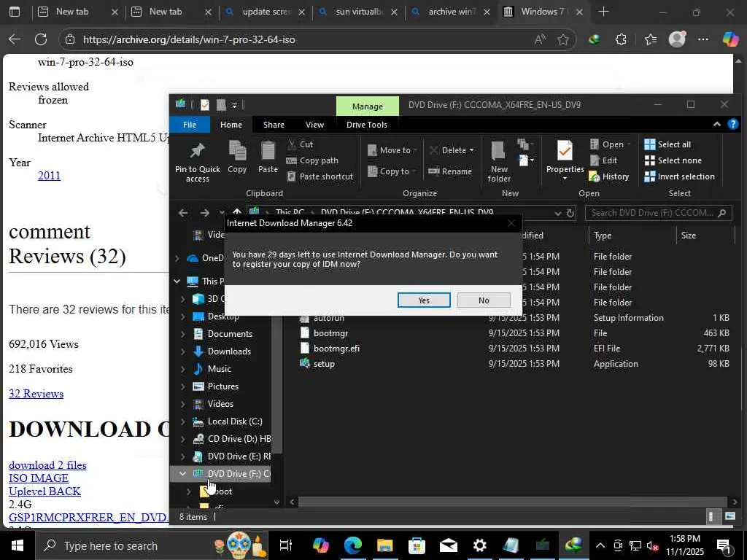Open the Copy to dropdown
The width and height of the screenshot is (747, 560).
coord(392,171)
